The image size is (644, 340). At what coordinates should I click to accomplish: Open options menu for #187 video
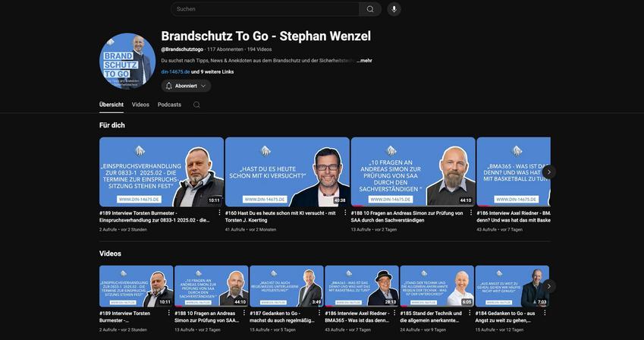(319, 313)
